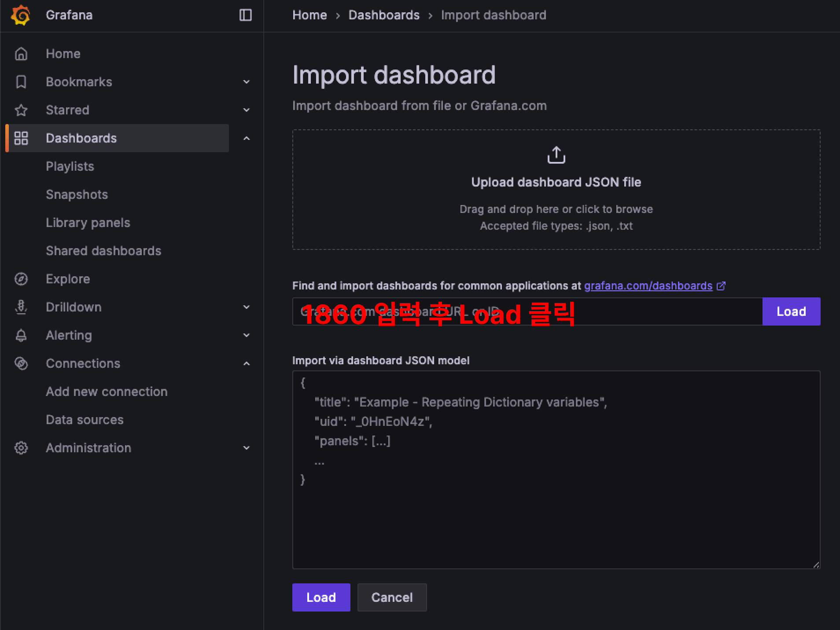This screenshot has width=840, height=630.
Task: Click into the dashboard JSON model textarea
Action: tap(556, 470)
